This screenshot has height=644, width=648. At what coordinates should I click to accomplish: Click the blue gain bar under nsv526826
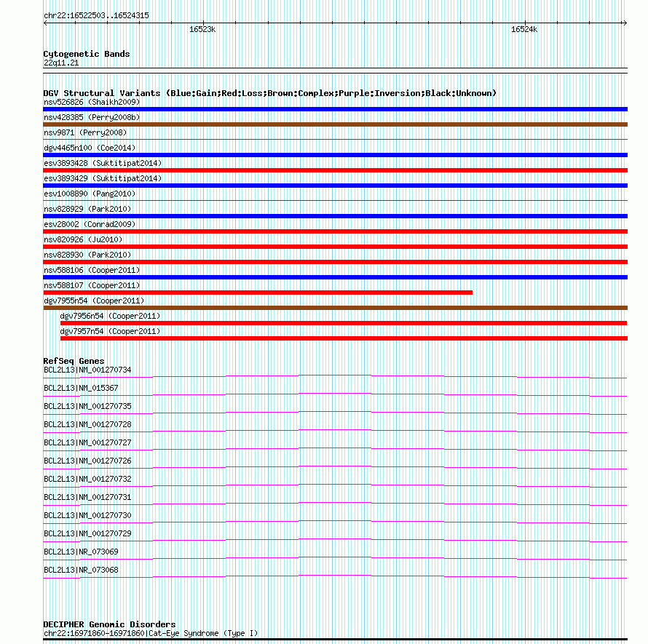point(335,109)
